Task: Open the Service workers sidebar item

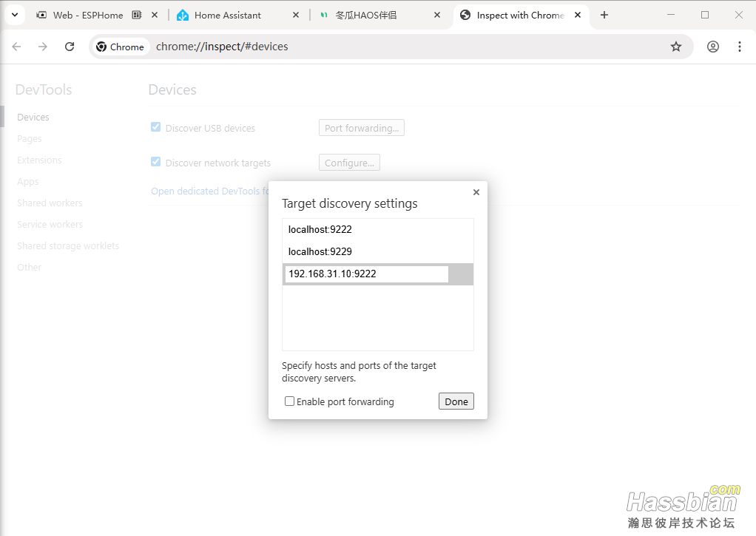Action: pos(50,224)
